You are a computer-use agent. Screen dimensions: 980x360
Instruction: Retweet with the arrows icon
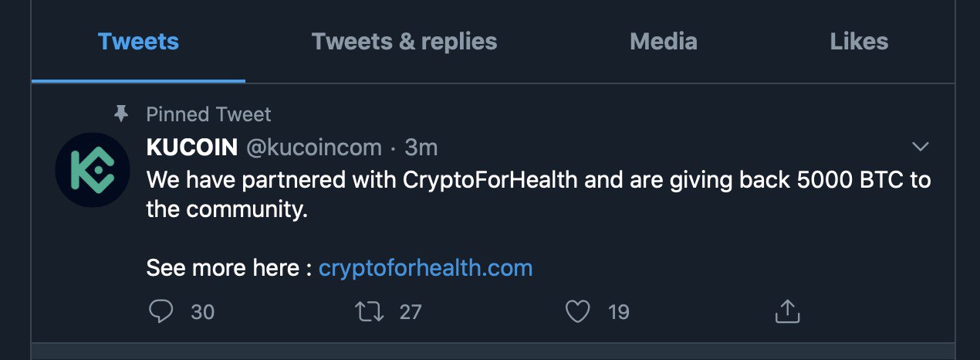point(368,312)
